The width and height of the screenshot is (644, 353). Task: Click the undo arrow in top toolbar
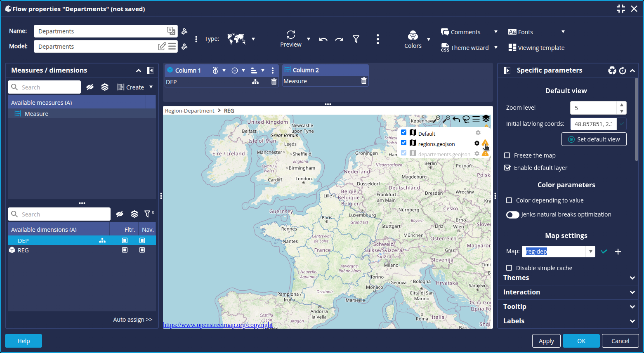click(x=323, y=39)
